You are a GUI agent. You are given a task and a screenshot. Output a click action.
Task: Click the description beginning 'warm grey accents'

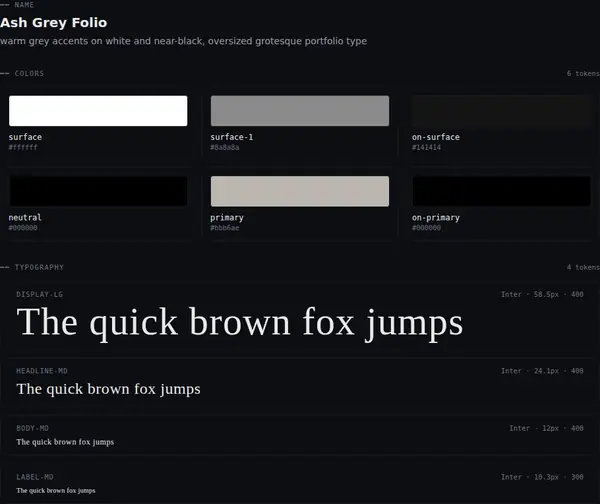[x=183, y=41]
